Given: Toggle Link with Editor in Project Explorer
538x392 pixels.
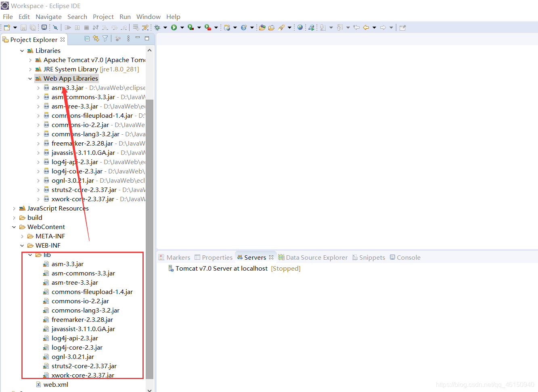Looking at the screenshot, I should (x=96, y=38).
